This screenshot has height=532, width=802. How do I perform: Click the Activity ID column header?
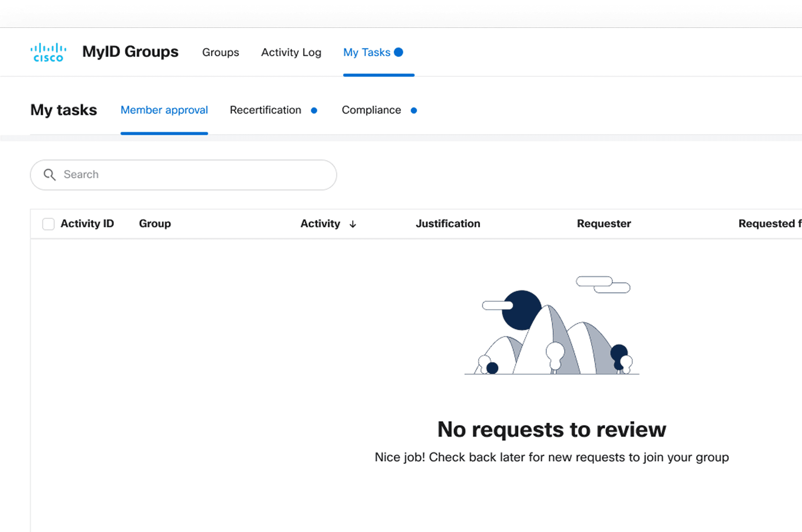click(87, 224)
